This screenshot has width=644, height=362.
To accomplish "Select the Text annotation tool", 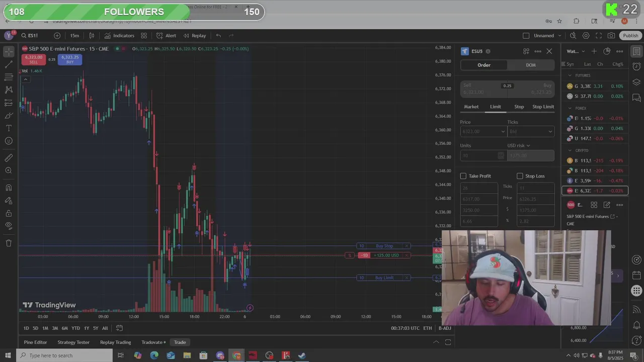I will [9, 128].
